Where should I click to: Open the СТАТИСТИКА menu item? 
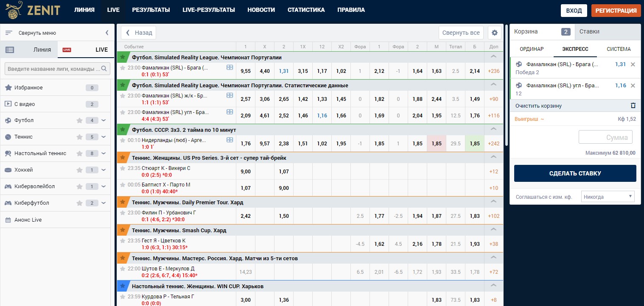[x=306, y=10]
